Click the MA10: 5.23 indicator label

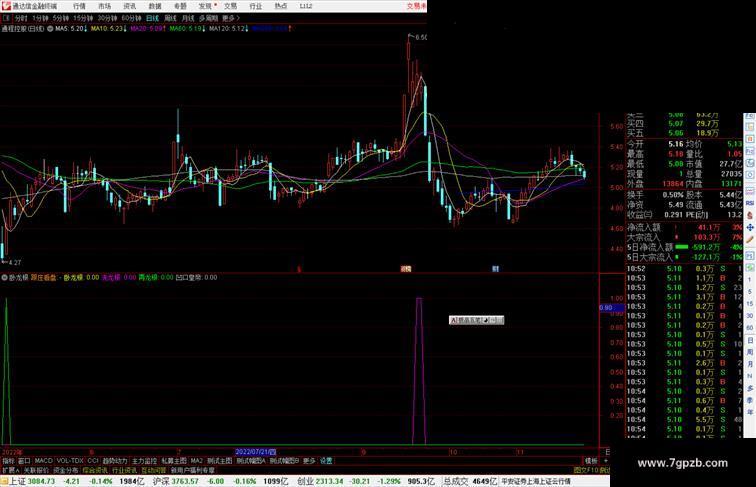click(x=108, y=29)
